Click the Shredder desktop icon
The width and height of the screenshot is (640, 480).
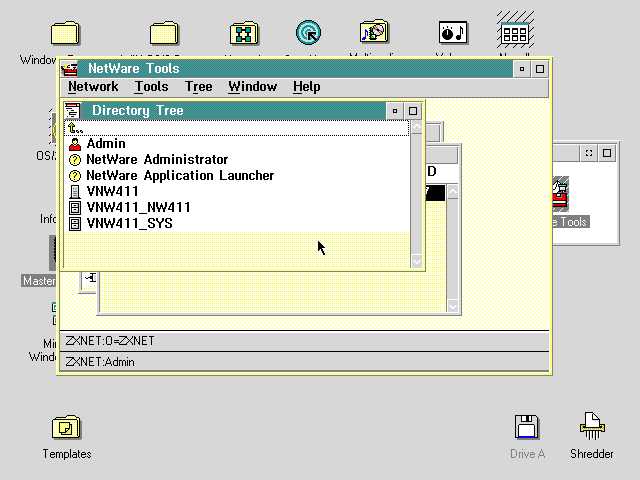point(592,426)
